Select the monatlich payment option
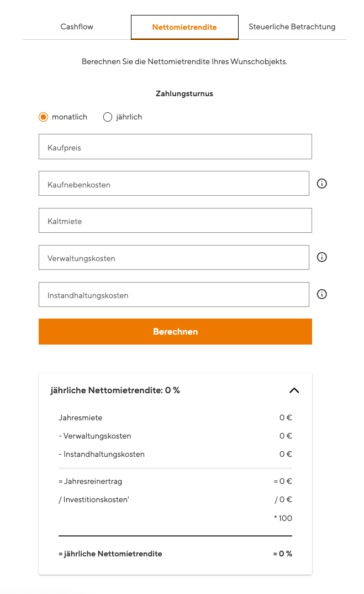This screenshot has height=594, width=364. click(44, 117)
